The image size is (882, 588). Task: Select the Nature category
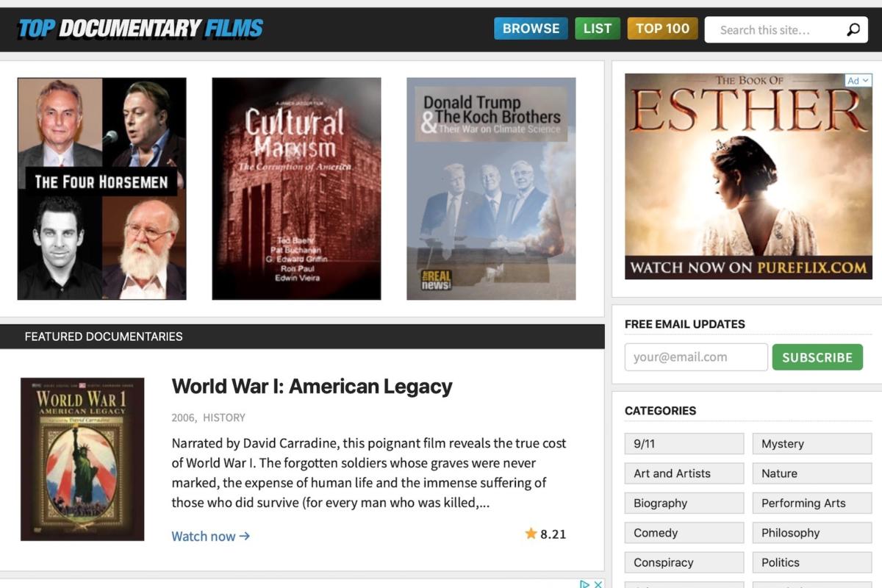[x=812, y=473]
